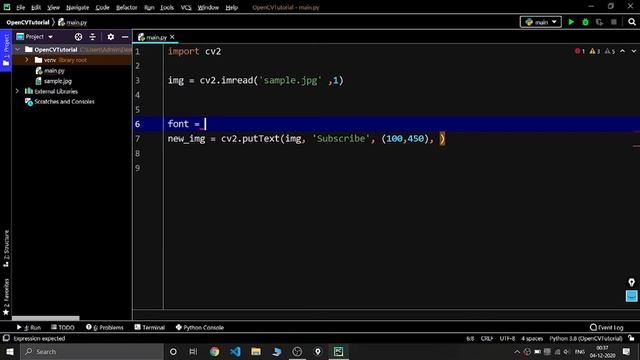Go to previous highlighted error arrow
This screenshot has width=640, height=360.
tap(622, 51)
